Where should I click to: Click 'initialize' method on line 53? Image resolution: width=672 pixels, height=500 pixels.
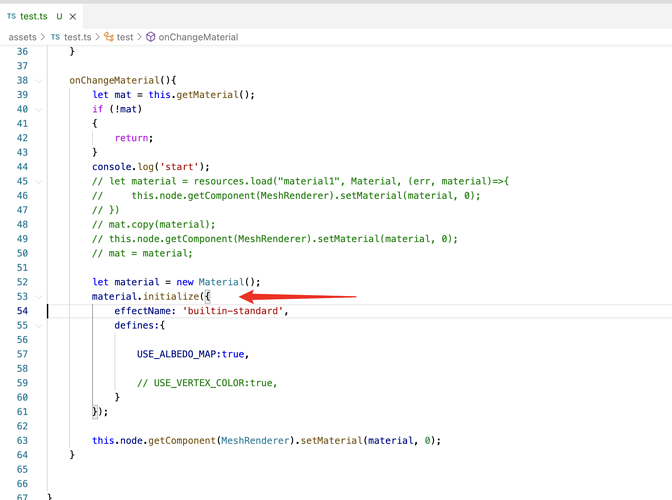tap(171, 296)
